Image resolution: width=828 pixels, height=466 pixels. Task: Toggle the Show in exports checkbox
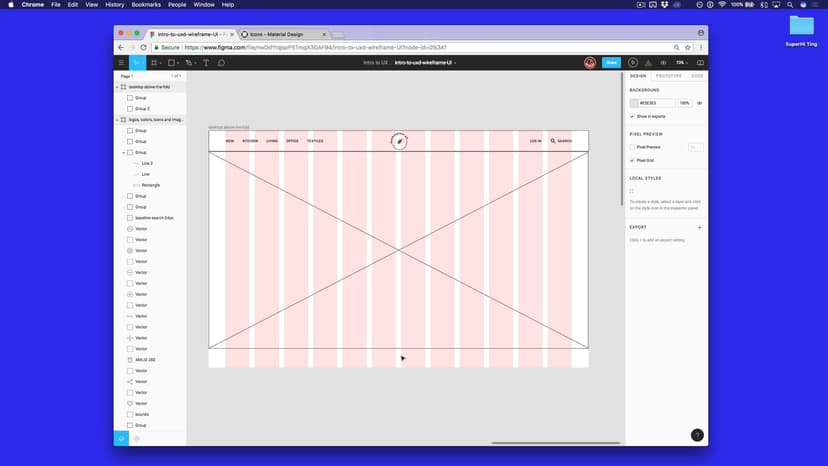[632, 116]
